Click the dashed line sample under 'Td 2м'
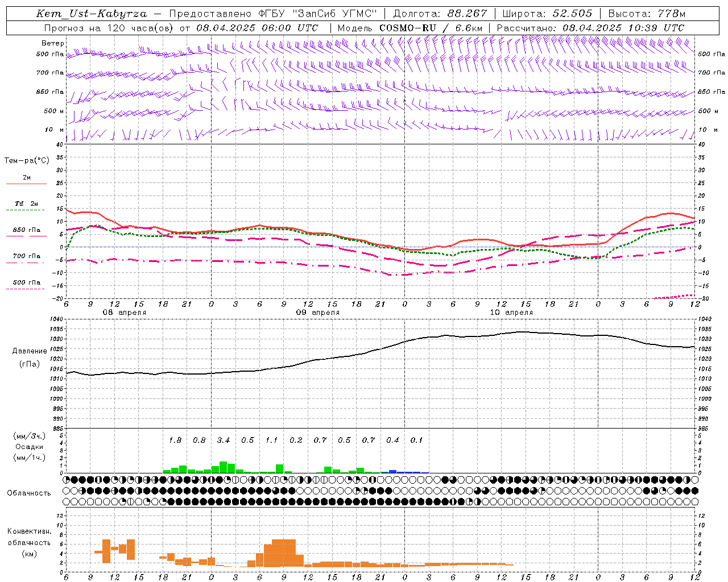 coord(26,210)
